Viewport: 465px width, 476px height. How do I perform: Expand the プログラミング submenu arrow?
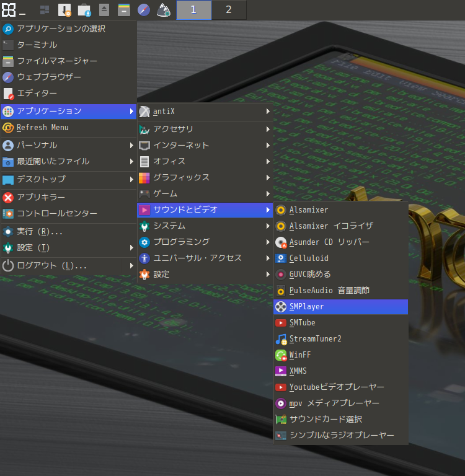[x=268, y=242]
